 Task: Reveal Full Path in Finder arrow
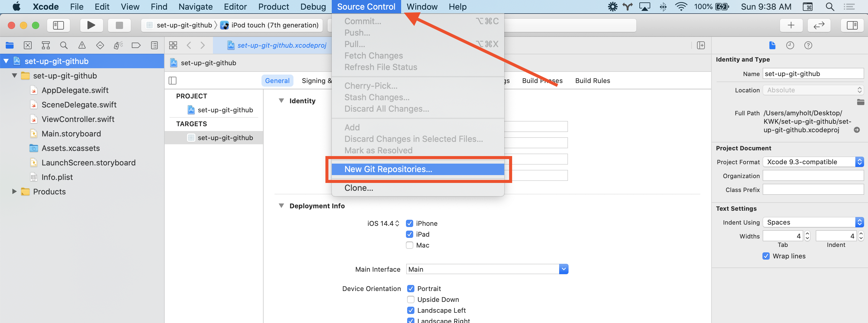coord(857,130)
